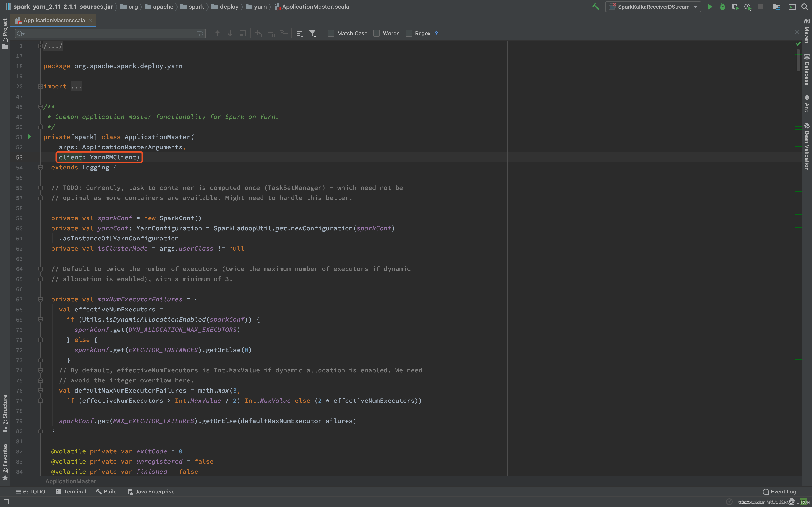Image resolution: width=812 pixels, height=507 pixels.
Task: Enable the Regex checkbox in search bar
Action: [x=409, y=33]
